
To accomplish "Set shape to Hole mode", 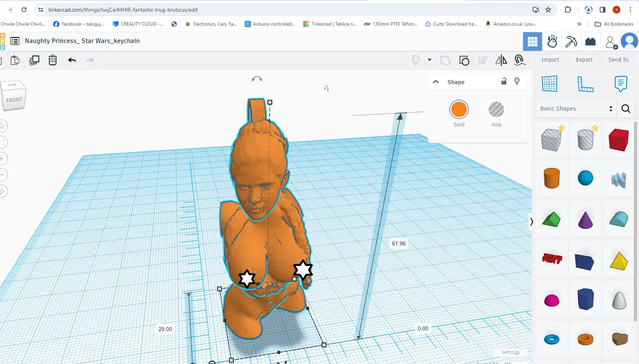I will point(496,110).
